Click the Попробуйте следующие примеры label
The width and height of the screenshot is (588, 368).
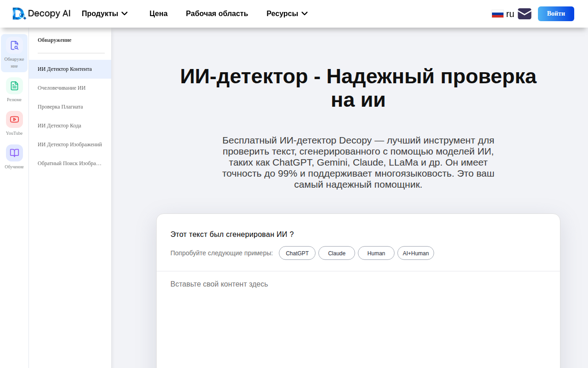221,253
